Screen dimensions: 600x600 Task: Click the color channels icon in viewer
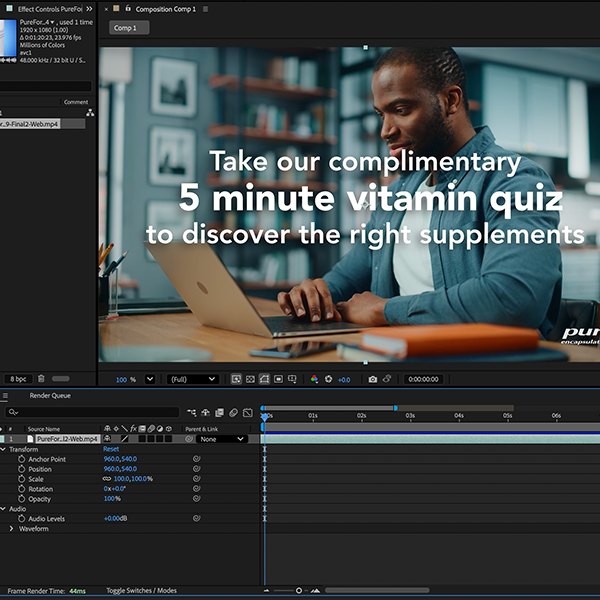pyautogui.click(x=314, y=380)
